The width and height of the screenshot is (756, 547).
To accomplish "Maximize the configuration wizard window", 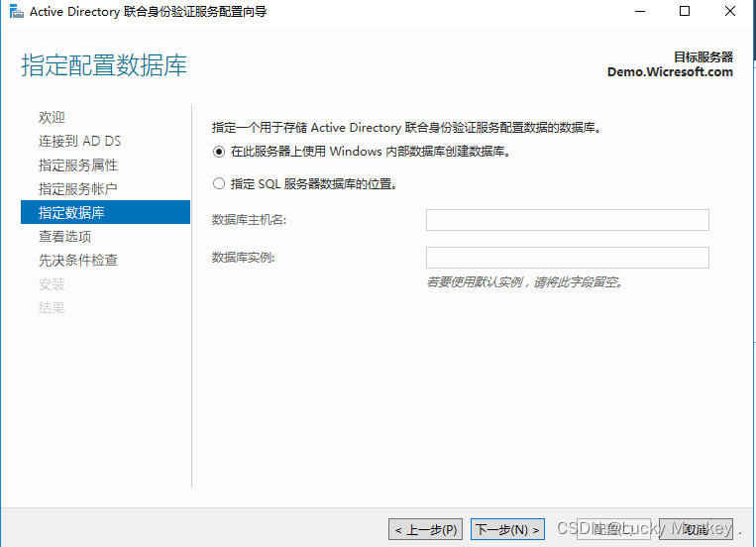I will (685, 11).
